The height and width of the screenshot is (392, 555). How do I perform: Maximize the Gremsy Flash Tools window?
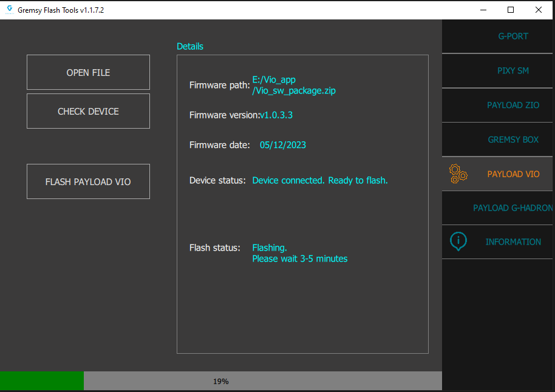[511, 10]
